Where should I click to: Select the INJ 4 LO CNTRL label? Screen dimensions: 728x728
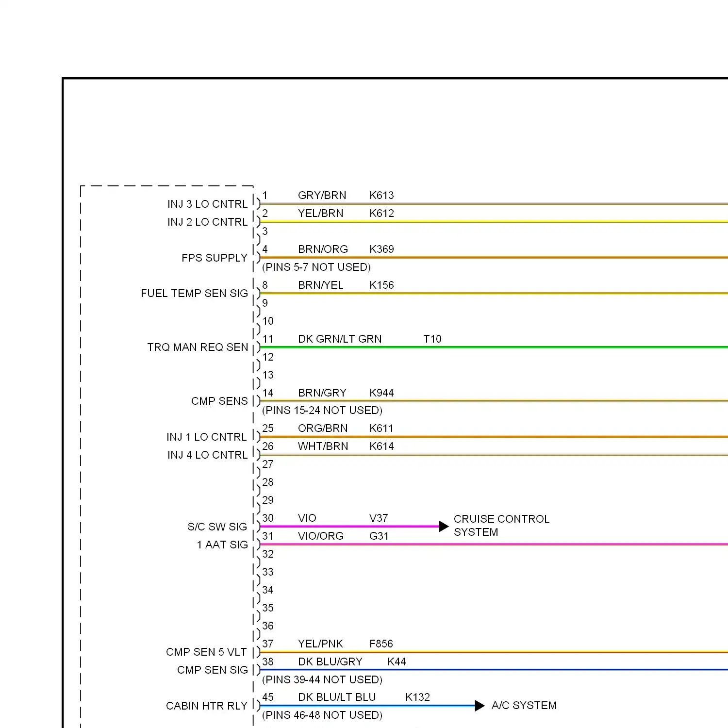207,455
